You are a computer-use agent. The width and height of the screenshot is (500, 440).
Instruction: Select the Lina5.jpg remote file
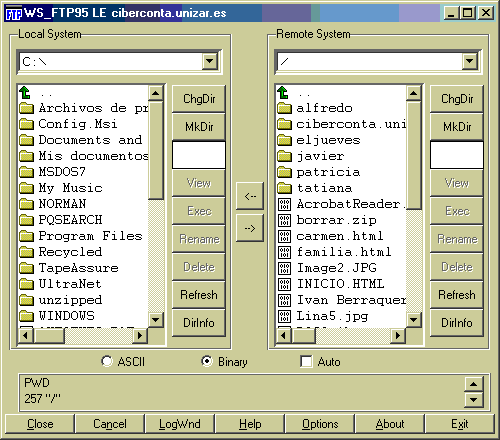(x=341, y=316)
